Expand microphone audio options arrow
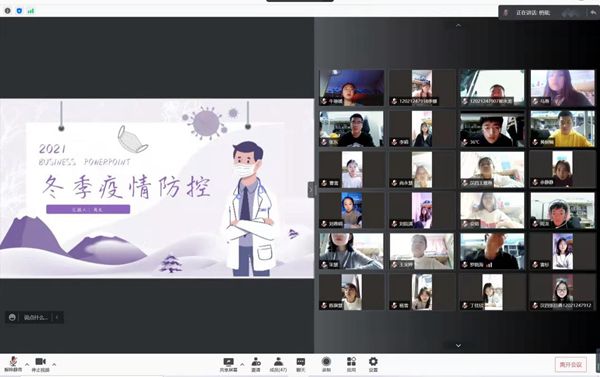 [x=27, y=364]
